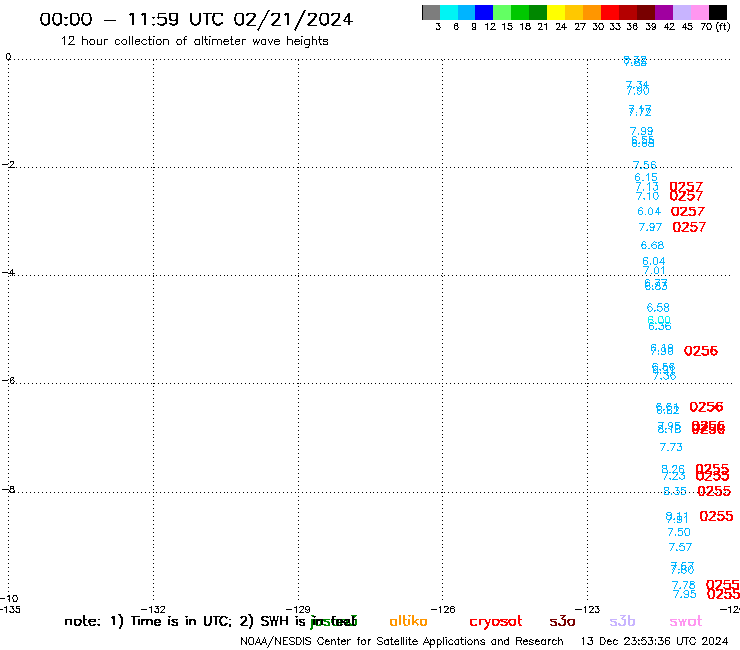Click the '-135' longitude axis label
The height and width of the screenshot is (650, 740).
click(10, 609)
